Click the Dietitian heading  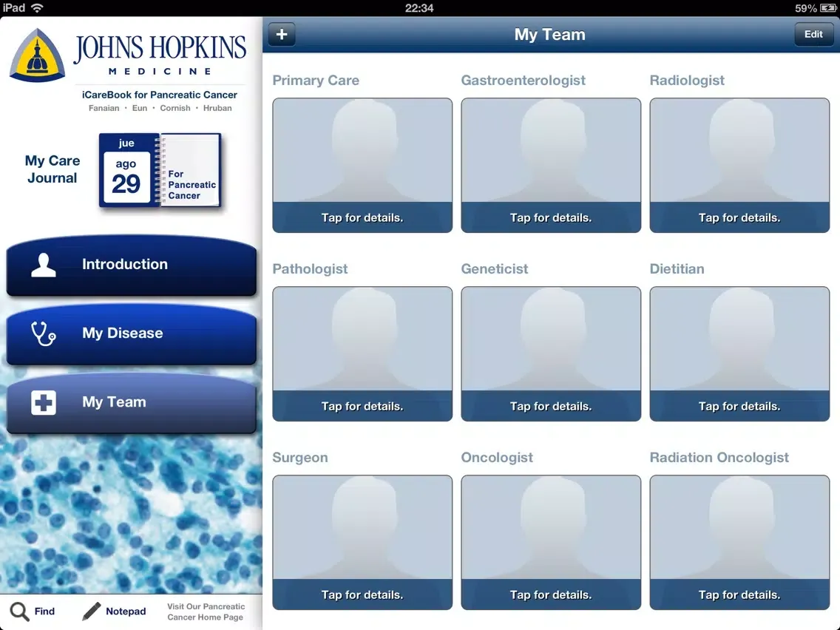pyautogui.click(x=677, y=269)
